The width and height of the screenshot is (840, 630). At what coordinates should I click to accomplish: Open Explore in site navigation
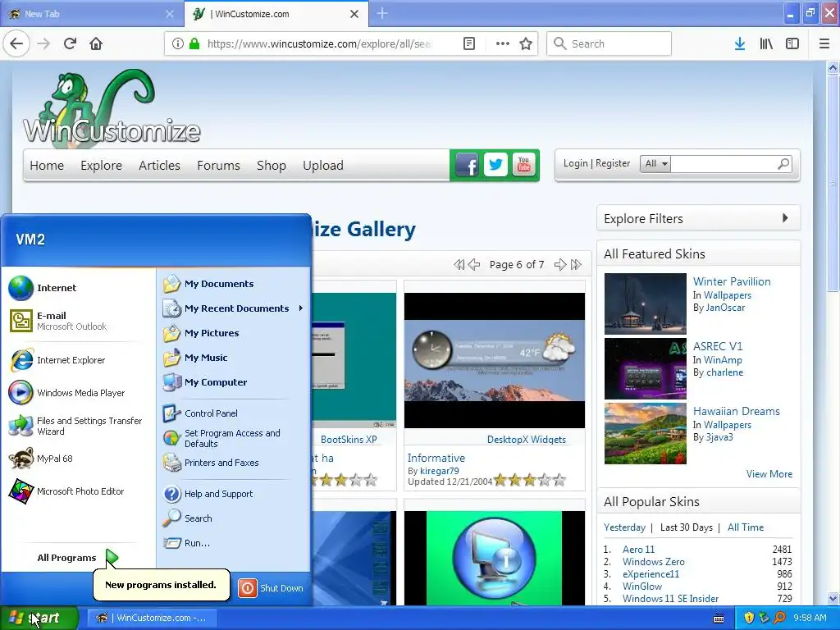(x=101, y=166)
